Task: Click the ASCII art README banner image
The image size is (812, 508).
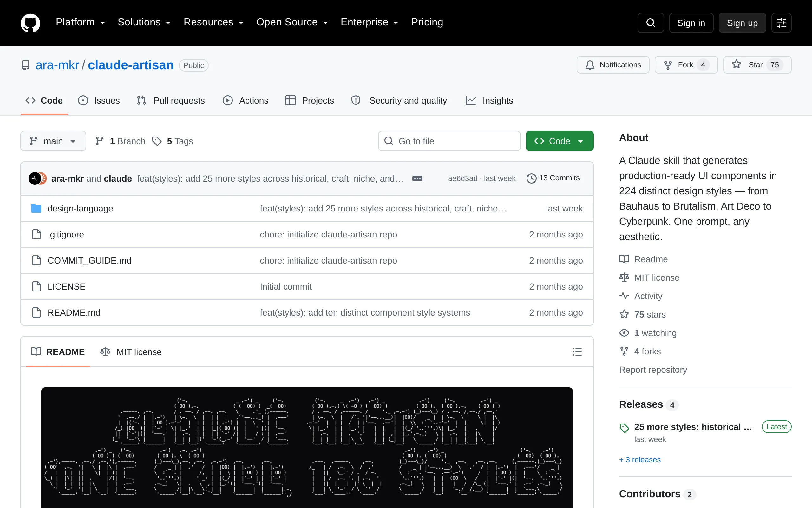Action: click(x=307, y=448)
